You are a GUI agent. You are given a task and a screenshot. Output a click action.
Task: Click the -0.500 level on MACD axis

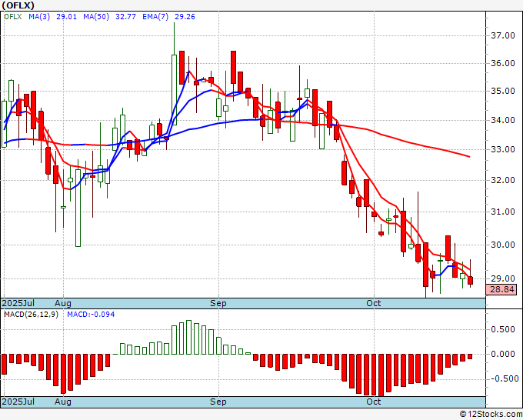pyautogui.click(x=502, y=378)
